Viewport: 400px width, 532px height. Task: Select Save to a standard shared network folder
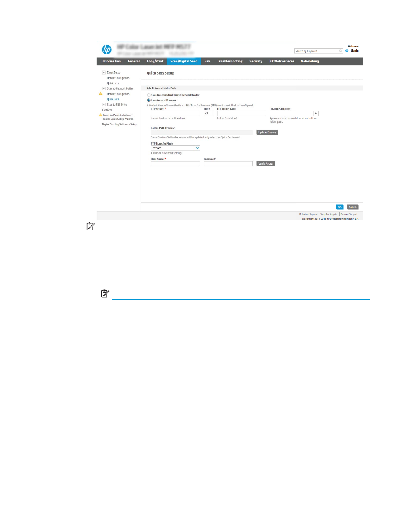(148, 95)
